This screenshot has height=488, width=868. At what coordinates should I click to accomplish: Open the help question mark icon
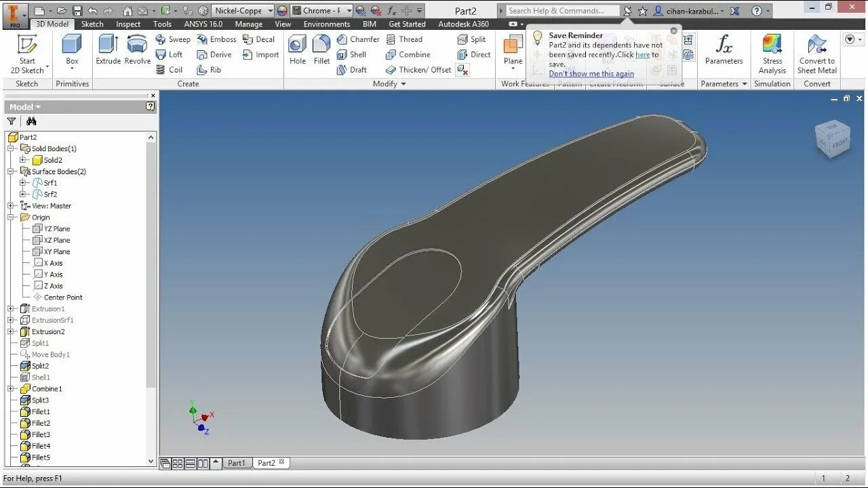tap(757, 11)
